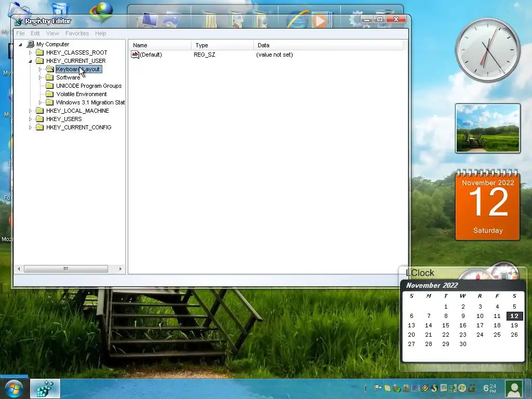
Task: Click date 12 in the LClock calendar
Action: pos(514,316)
